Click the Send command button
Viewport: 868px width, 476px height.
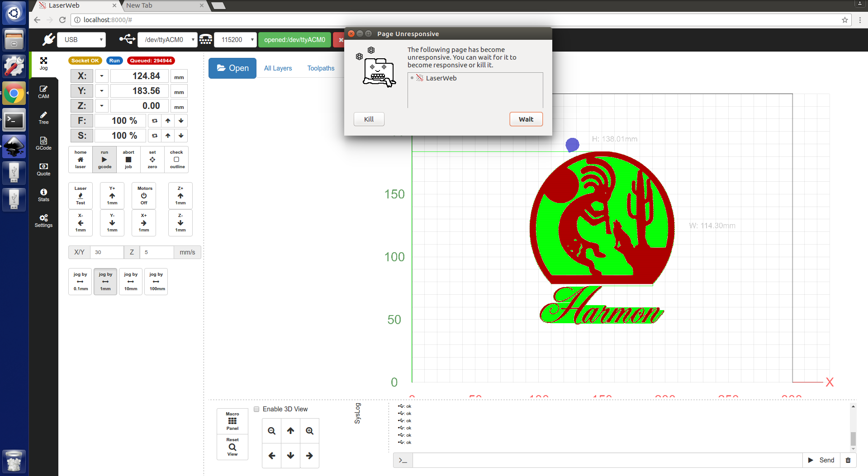[x=821, y=460]
